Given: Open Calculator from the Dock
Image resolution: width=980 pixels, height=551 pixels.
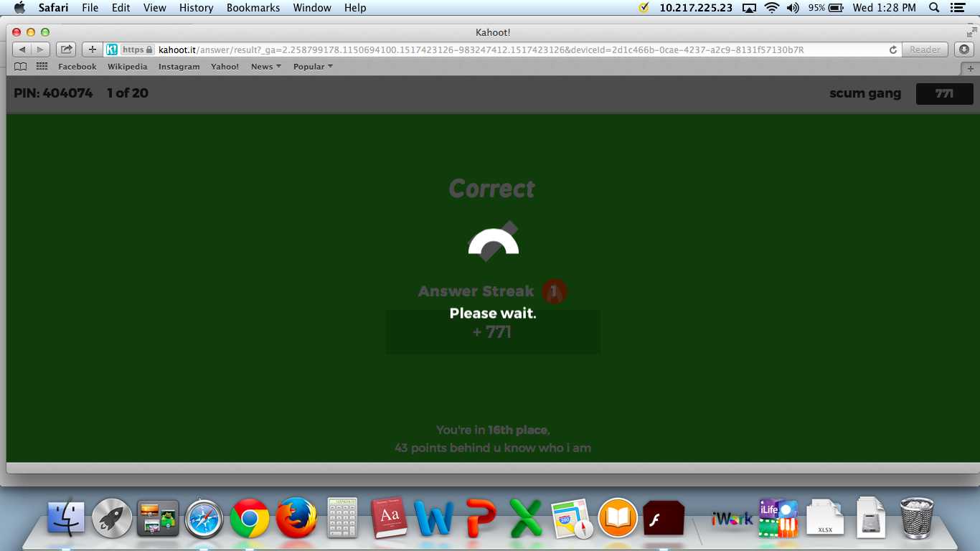Looking at the screenshot, I should click(342, 518).
